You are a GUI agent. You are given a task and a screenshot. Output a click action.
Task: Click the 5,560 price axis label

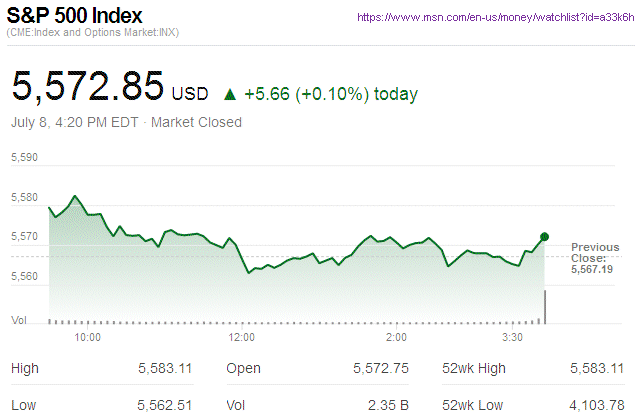[24, 276]
